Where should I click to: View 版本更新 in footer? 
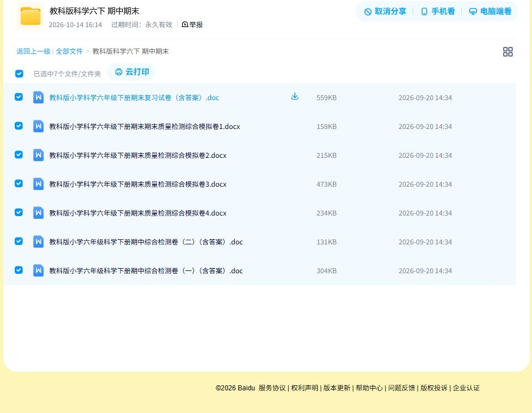point(337,388)
